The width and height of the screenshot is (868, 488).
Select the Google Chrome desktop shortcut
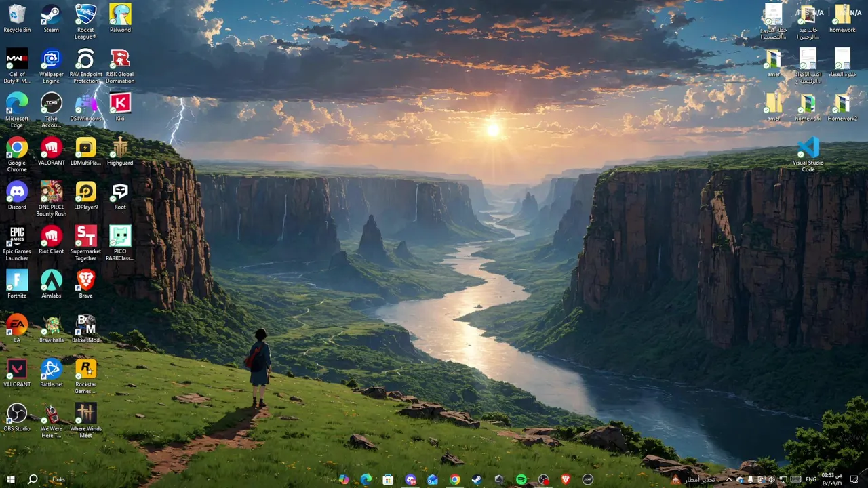click(x=17, y=155)
